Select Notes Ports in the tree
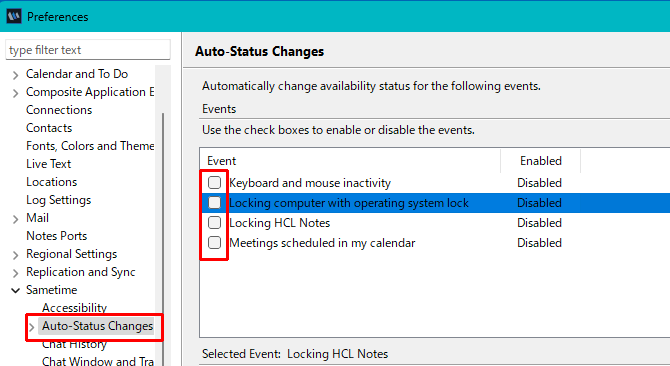670x366 pixels. click(56, 236)
